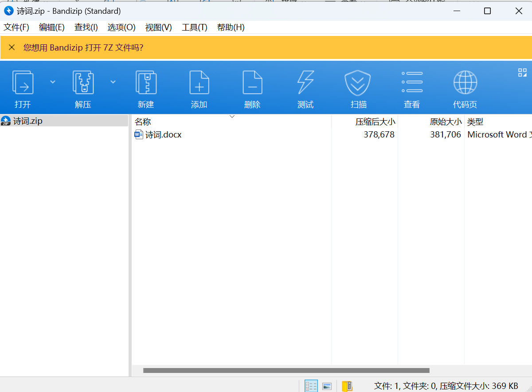Image resolution: width=532 pixels, height=392 pixels.
Task: Select the 诗词.docx file entry
Action: [158, 134]
